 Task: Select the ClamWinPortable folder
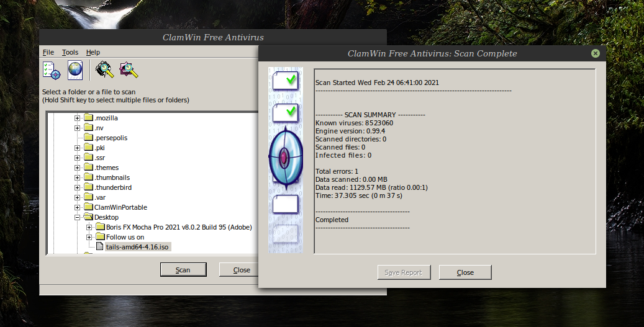[120, 207]
